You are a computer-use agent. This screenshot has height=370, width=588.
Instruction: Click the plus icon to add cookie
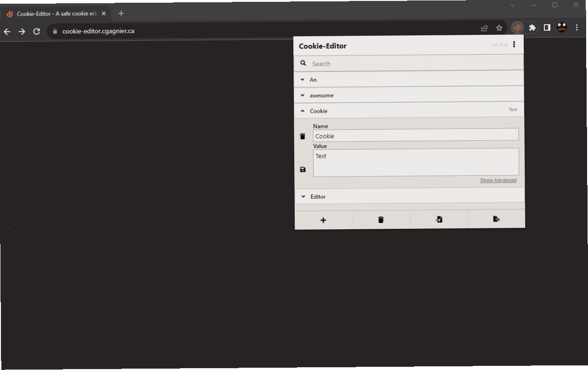click(323, 220)
